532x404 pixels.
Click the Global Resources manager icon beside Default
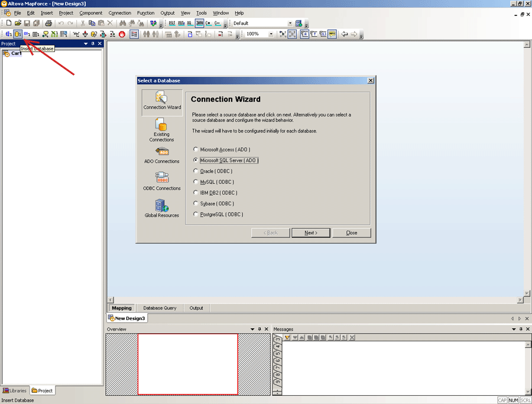tap(299, 23)
